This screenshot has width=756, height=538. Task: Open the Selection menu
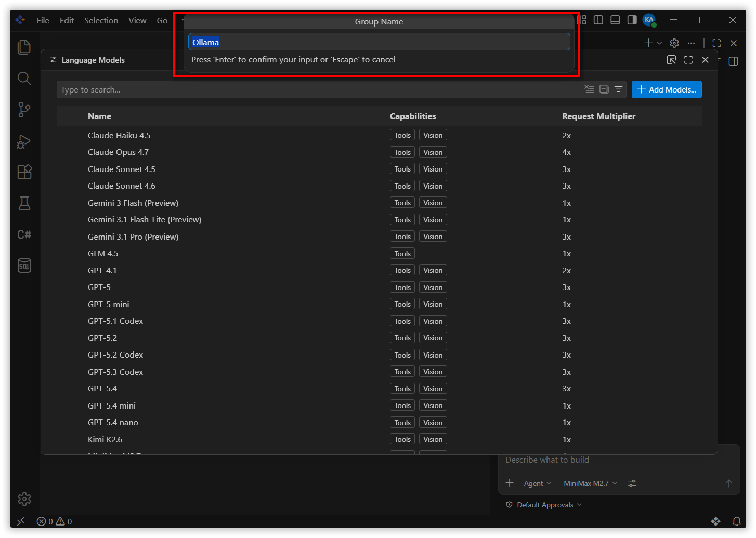tap(101, 20)
